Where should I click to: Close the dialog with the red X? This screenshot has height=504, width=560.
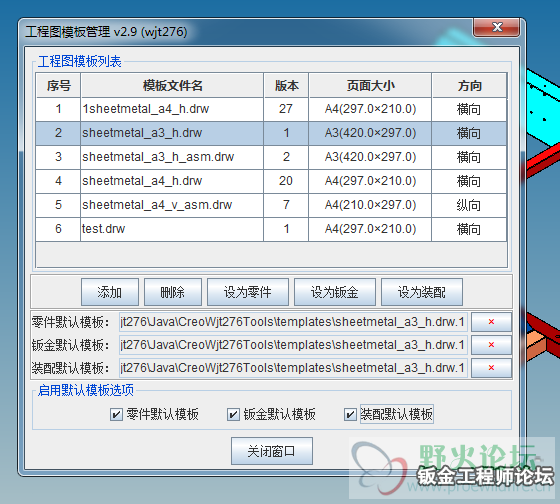[x=496, y=27]
